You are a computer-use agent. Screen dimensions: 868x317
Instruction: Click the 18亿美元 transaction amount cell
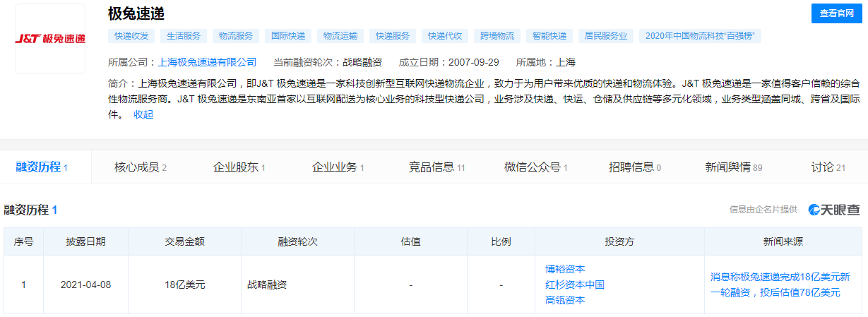tap(185, 285)
